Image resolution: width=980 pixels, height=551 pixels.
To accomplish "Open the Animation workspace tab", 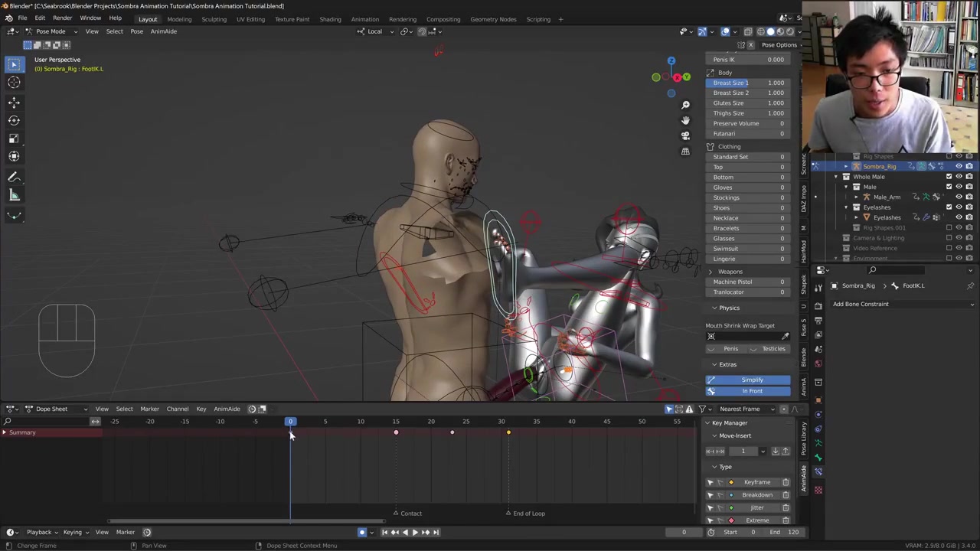I will (364, 19).
